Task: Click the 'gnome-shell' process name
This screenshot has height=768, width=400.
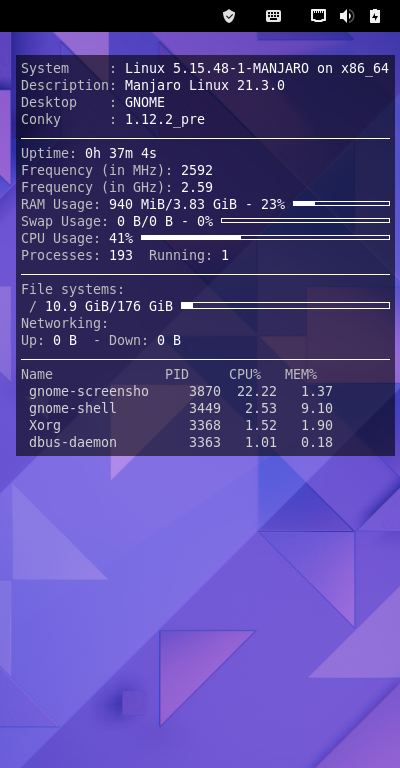Action: tap(73, 408)
